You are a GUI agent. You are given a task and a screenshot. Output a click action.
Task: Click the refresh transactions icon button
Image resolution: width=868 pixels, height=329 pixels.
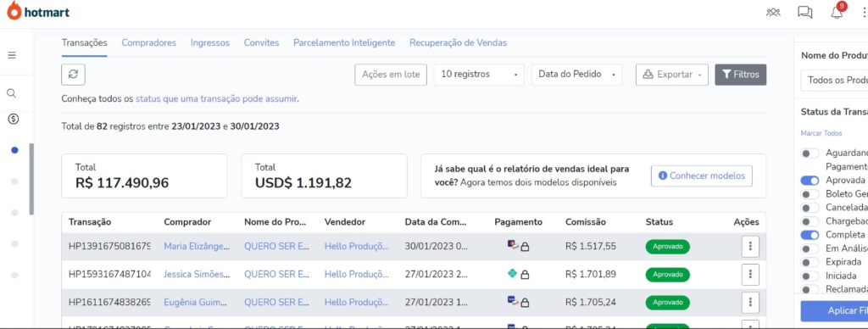(73, 75)
